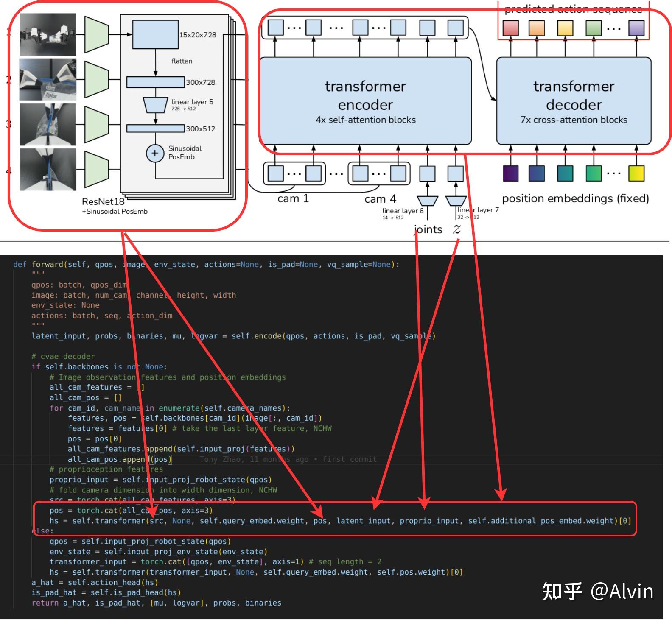Screen dimensions: 672x620
Task: Click camera image 1 showing two robot arms
Action: (x=48, y=35)
